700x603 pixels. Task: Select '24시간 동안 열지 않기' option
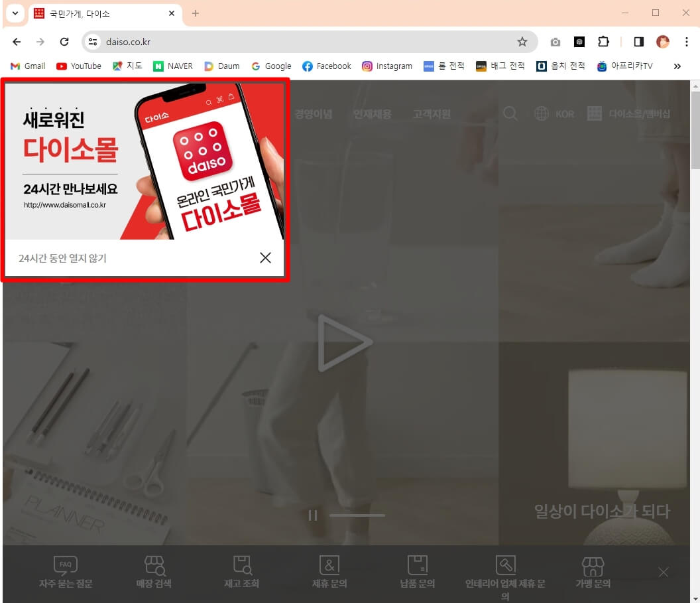point(62,258)
